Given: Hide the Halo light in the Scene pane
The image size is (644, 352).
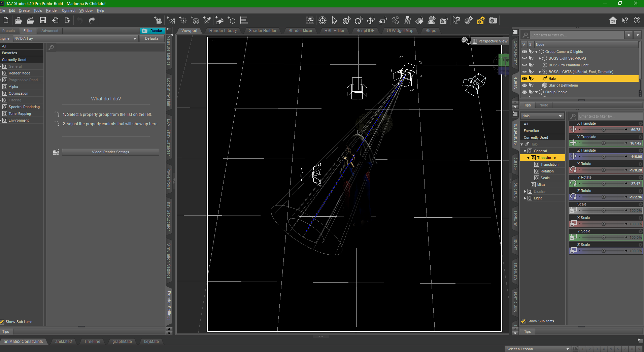Looking at the screenshot, I should click(x=525, y=78).
